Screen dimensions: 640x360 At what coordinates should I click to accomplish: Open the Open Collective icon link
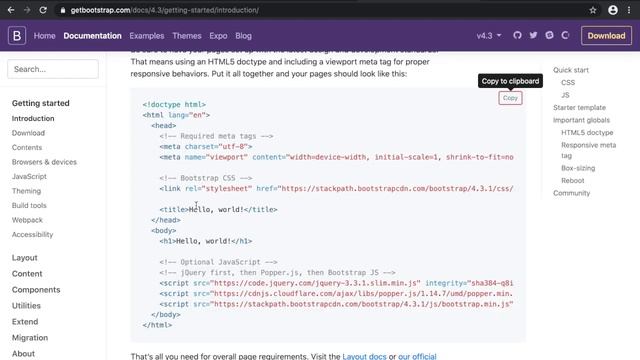[x=565, y=36]
